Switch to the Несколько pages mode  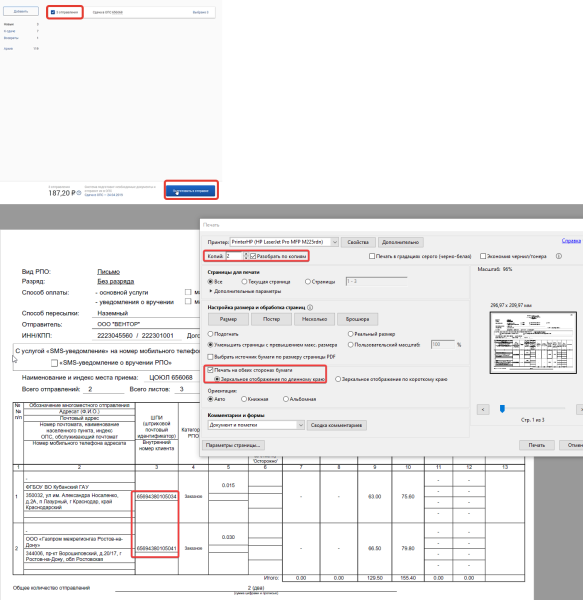[314, 319]
